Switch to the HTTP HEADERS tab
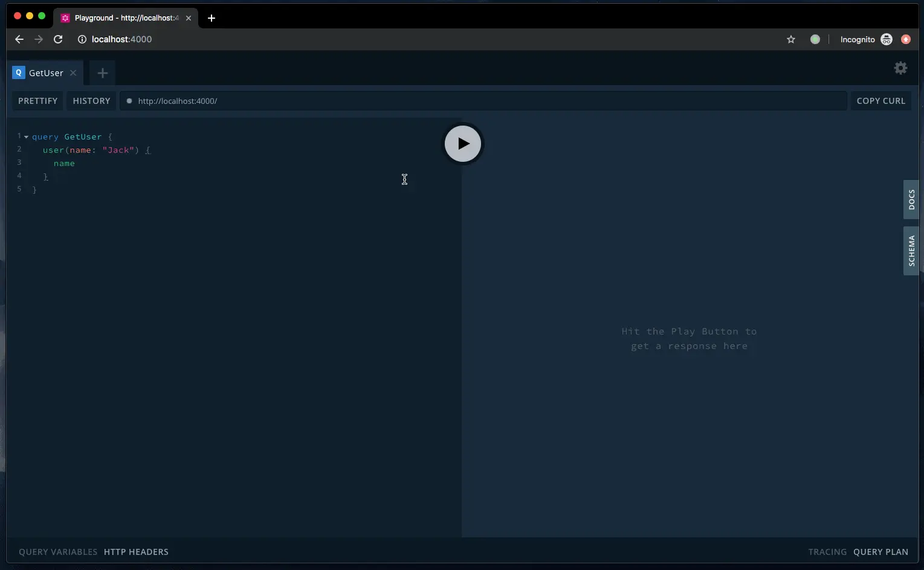The width and height of the screenshot is (924, 570). 136,551
